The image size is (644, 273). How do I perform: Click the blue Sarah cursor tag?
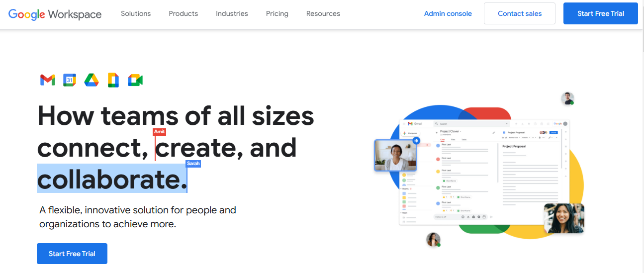(x=193, y=163)
